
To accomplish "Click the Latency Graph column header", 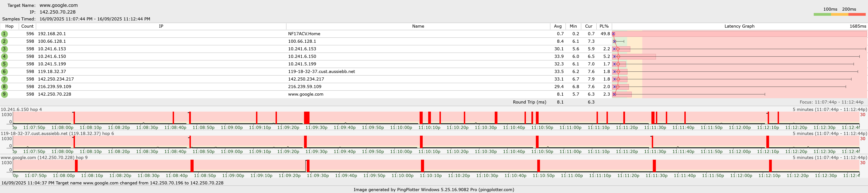I will point(739,26).
